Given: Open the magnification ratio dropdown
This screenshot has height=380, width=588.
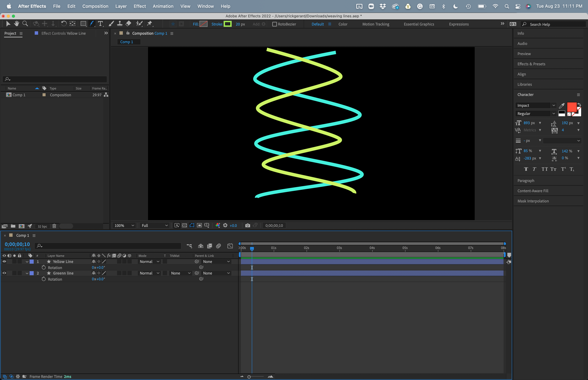Looking at the screenshot, I should tap(124, 225).
